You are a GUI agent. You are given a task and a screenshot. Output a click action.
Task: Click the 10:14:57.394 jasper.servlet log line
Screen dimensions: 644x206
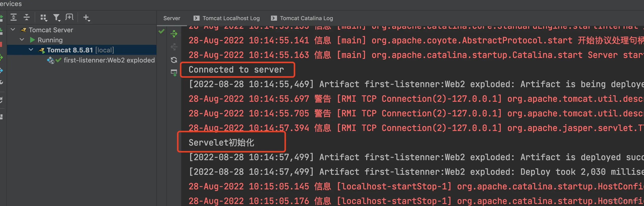coord(416,128)
